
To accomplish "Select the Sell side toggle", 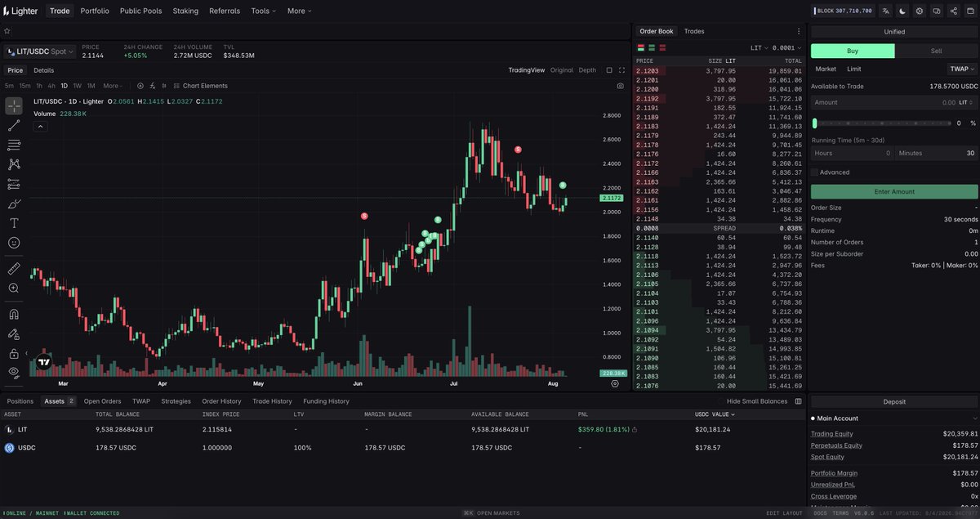I will pyautogui.click(x=937, y=51).
